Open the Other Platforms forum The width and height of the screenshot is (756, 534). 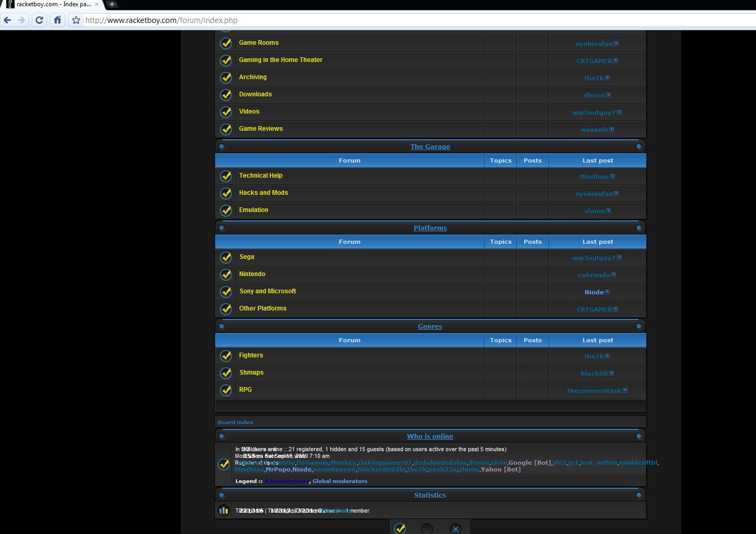[x=263, y=308]
